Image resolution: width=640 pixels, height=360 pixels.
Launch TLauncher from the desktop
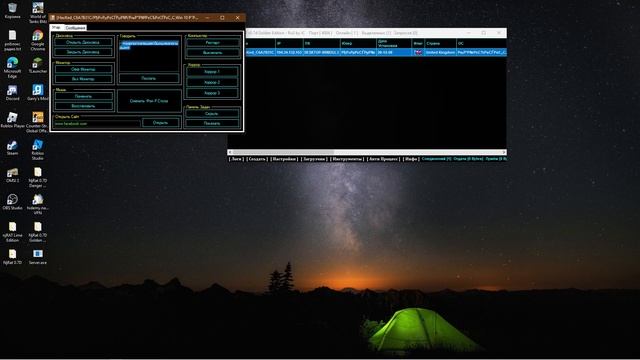(38, 65)
